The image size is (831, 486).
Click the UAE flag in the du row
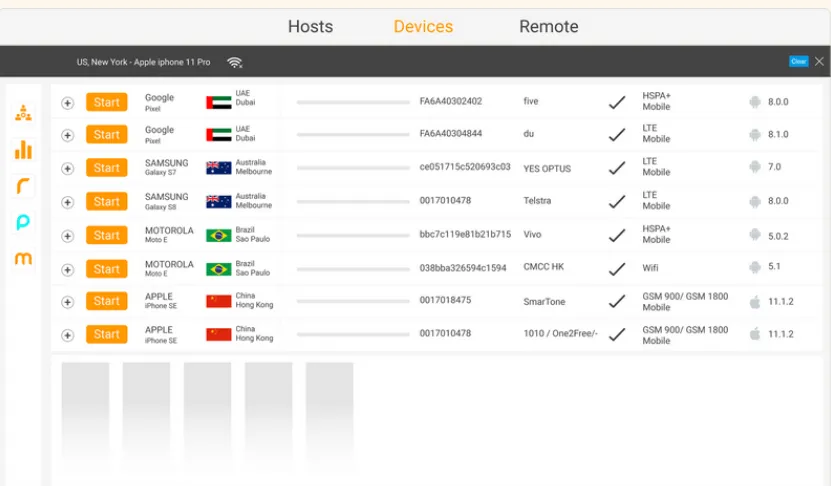point(218,135)
